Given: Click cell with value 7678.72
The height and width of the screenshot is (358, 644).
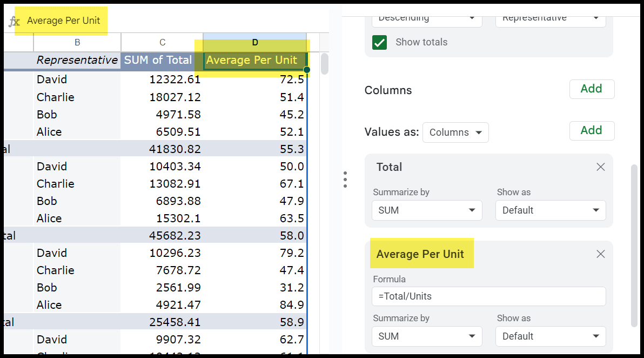Looking at the screenshot, I should (162, 270).
